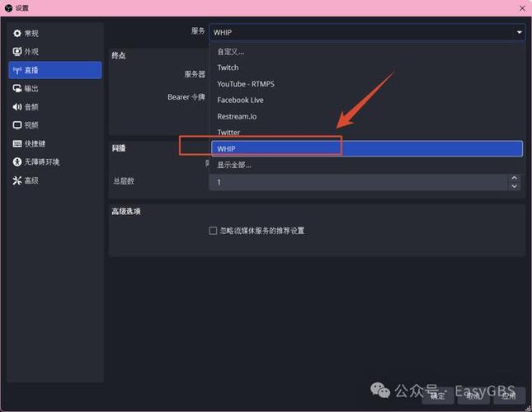Decrease 总层数 with down arrow
The width and height of the screenshot is (532, 412).
point(515,186)
